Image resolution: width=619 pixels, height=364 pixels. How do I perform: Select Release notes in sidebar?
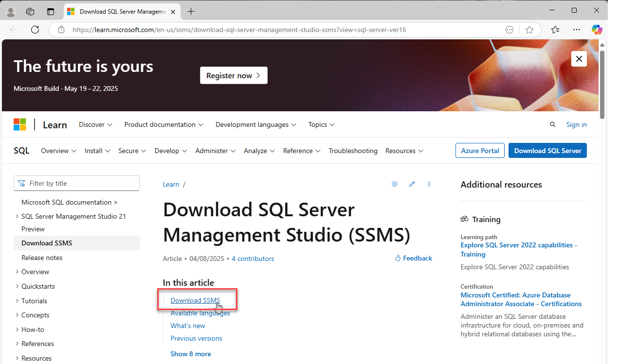pyautogui.click(x=42, y=258)
